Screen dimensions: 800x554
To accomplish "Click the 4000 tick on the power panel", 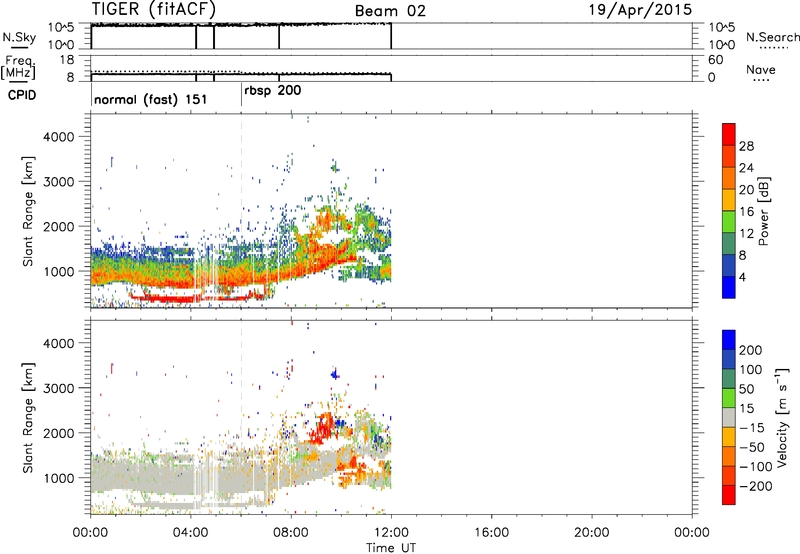I will click(x=59, y=137).
